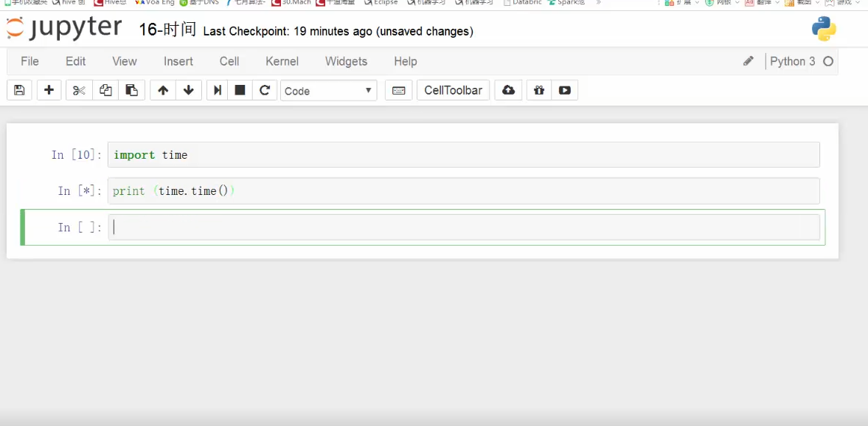Screen dimensions: 868x426
Task: Move selected cell down with arrow
Action: click(189, 90)
